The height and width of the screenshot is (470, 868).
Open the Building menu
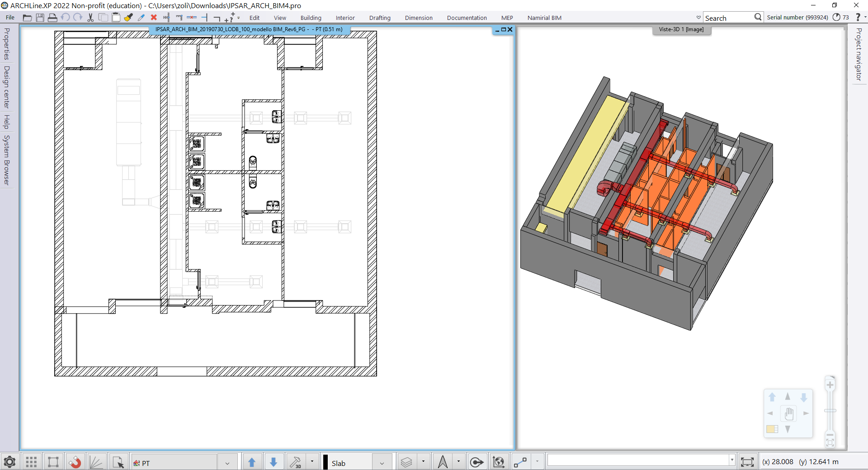click(x=311, y=18)
